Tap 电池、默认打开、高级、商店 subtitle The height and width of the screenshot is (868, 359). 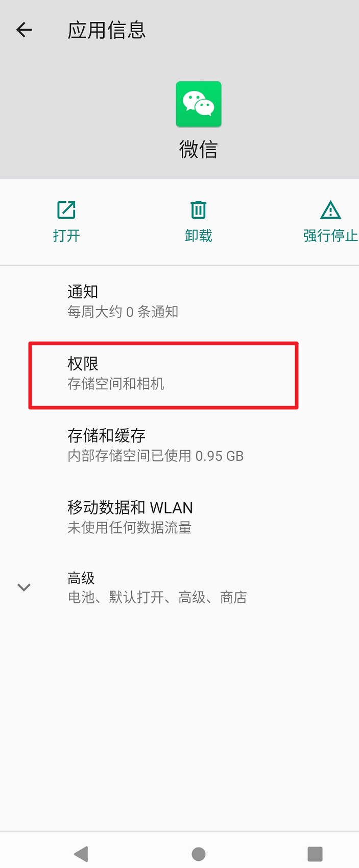157,597
